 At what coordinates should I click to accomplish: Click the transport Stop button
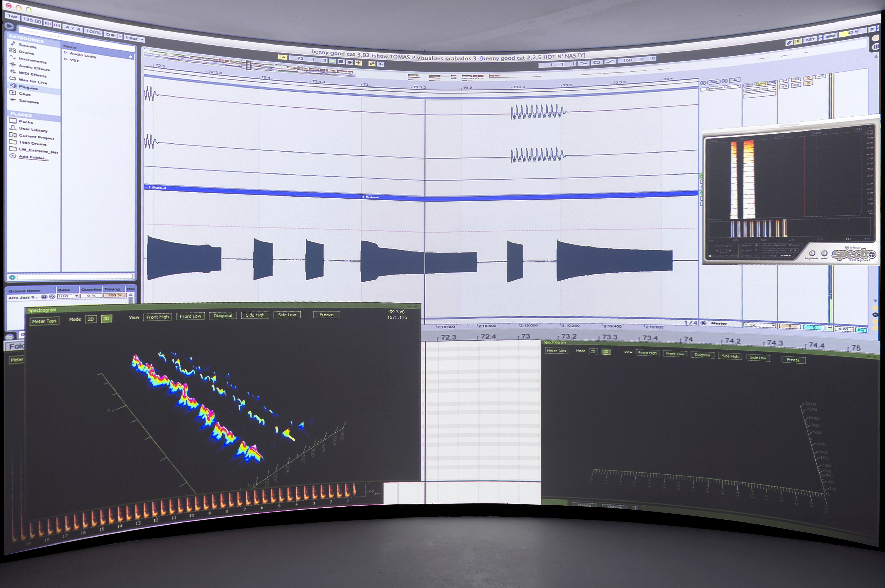[341, 61]
